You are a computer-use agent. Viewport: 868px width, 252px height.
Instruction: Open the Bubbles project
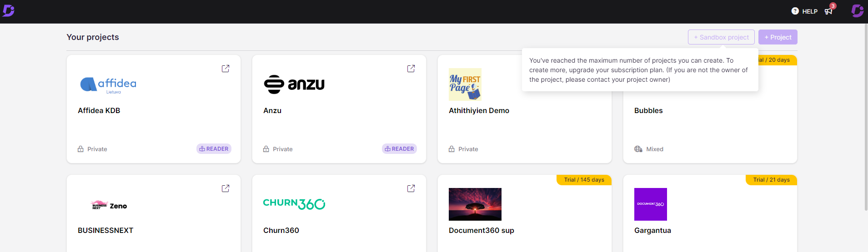648,111
